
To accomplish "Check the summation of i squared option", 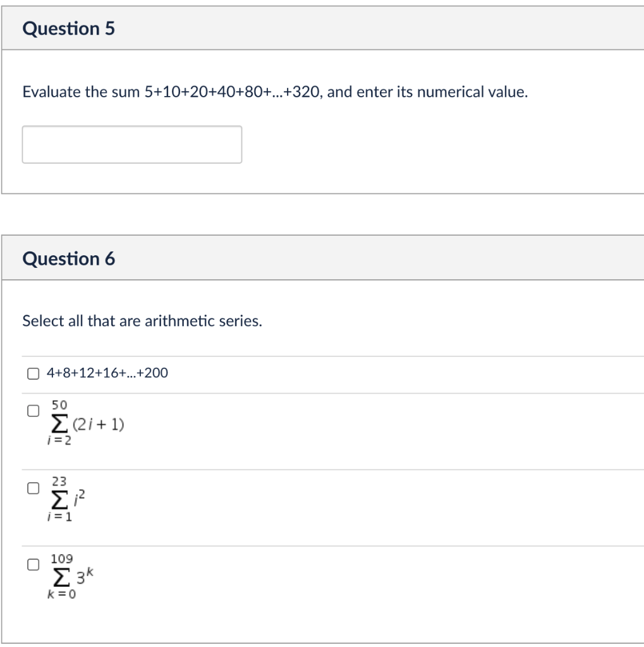I will pos(32,487).
